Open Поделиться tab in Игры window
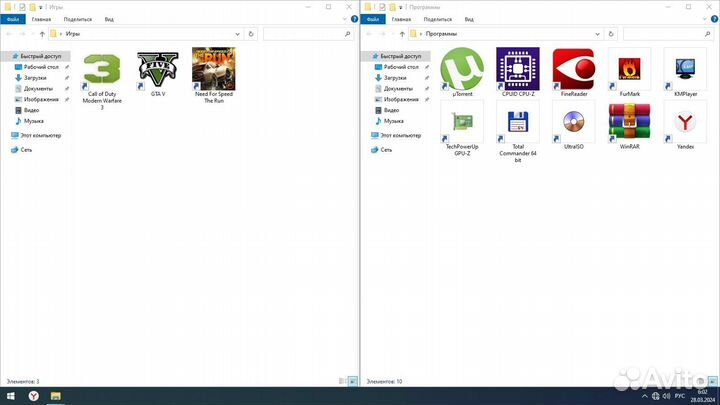The width and height of the screenshot is (720, 405). coord(78,19)
